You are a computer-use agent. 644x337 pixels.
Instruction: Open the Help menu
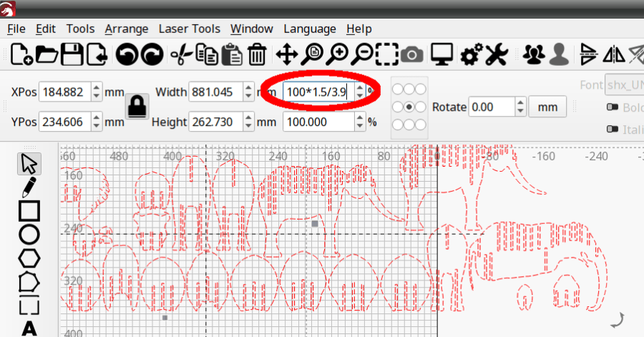[359, 29]
